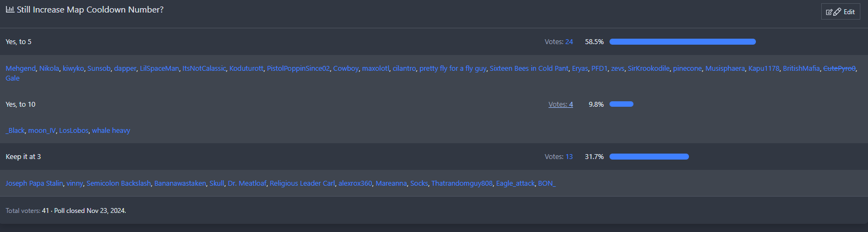Image resolution: width=868 pixels, height=232 pixels.
Task: Click the 31.7% result bar
Action: [x=649, y=157]
